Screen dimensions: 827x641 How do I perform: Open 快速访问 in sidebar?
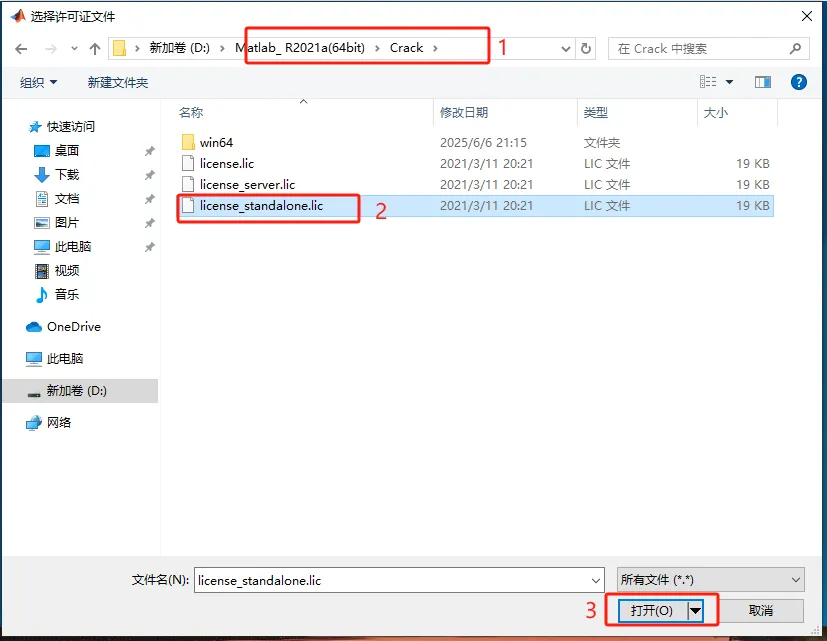71,127
